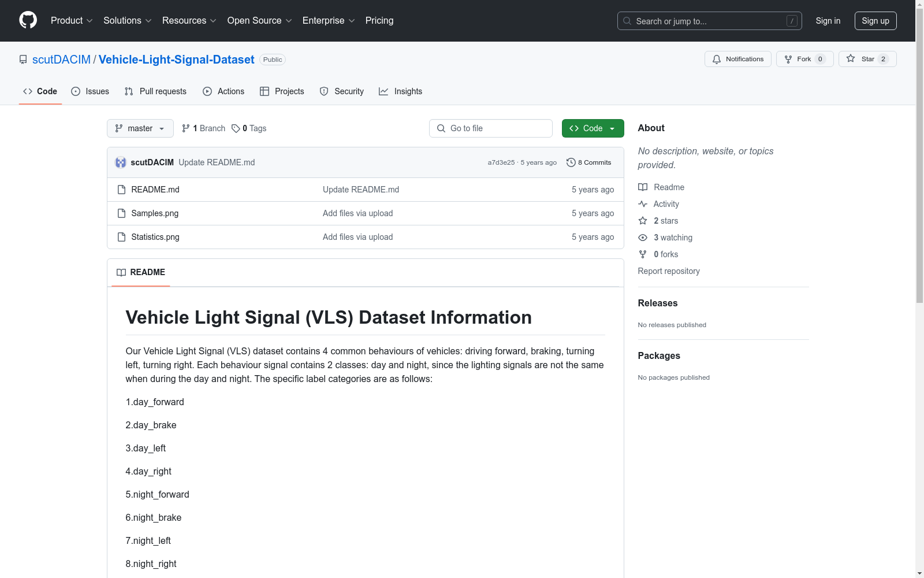View the 2 stars link
Viewport: 924px width, 578px height.
[658, 221]
